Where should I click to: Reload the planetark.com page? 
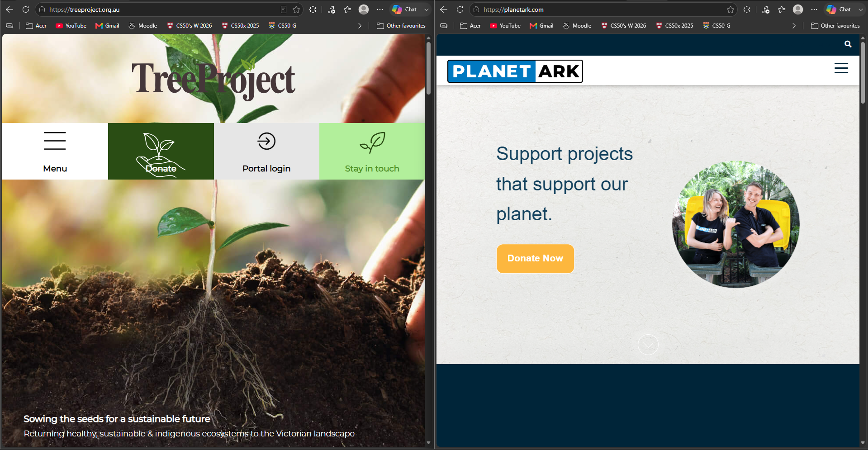coord(460,9)
